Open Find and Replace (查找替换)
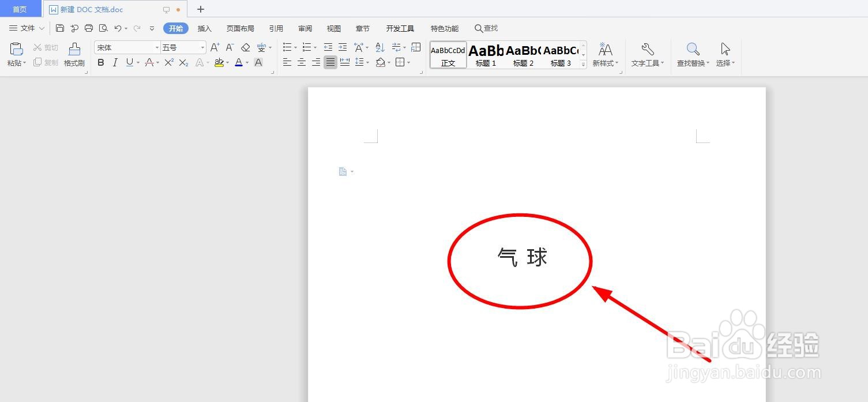This screenshot has width=868, height=402. click(x=692, y=55)
